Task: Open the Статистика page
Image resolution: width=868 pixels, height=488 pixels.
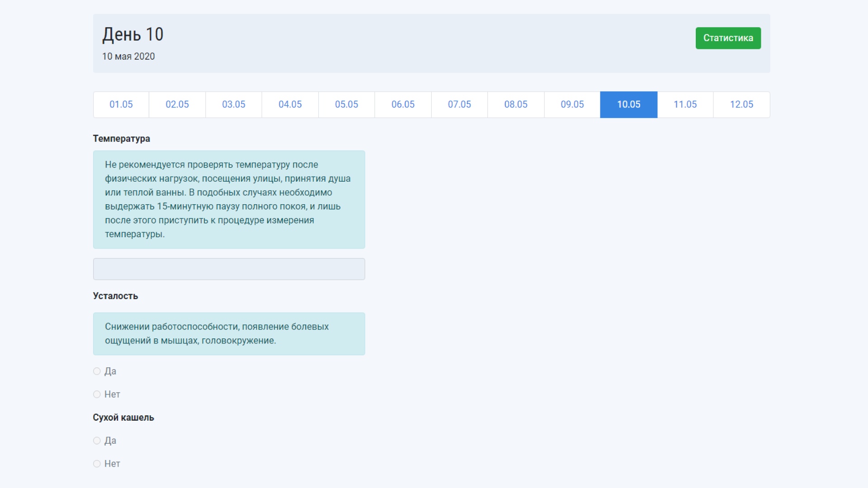Action: (x=728, y=38)
